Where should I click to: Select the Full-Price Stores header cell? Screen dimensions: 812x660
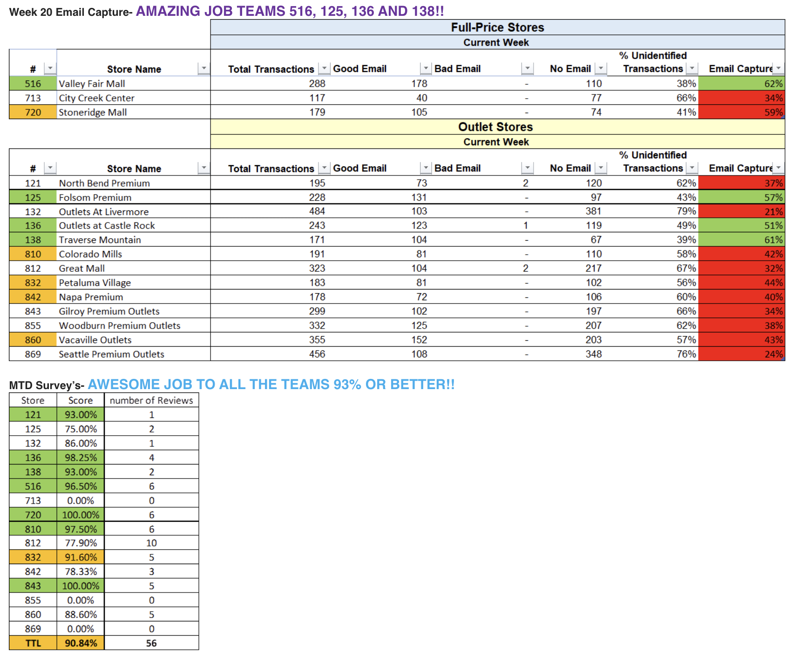click(498, 27)
